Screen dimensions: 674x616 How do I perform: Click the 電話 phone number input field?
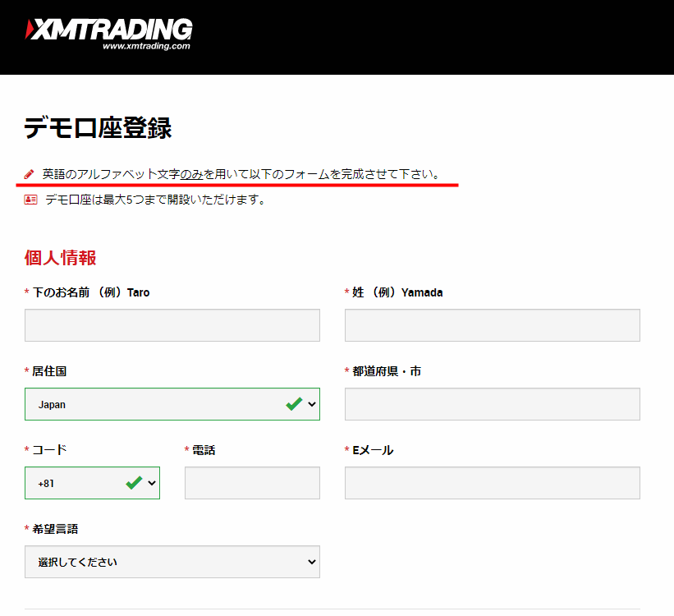pyautogui.click(x=252, y=483)
